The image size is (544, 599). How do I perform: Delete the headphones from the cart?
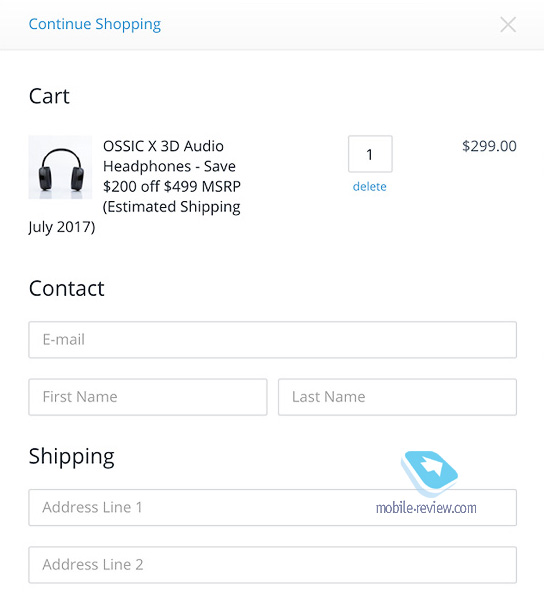coord(369,186)
